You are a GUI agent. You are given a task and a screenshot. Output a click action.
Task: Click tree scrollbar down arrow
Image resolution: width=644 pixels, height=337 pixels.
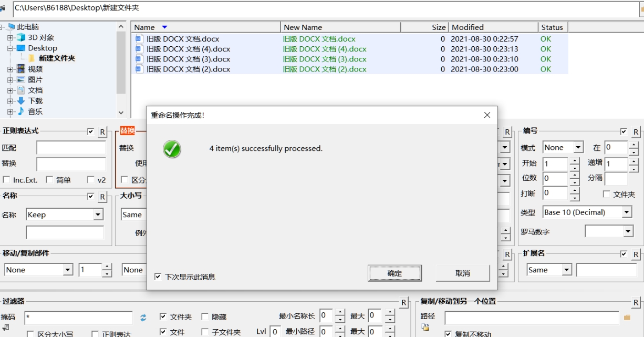[x=121, y=113]
